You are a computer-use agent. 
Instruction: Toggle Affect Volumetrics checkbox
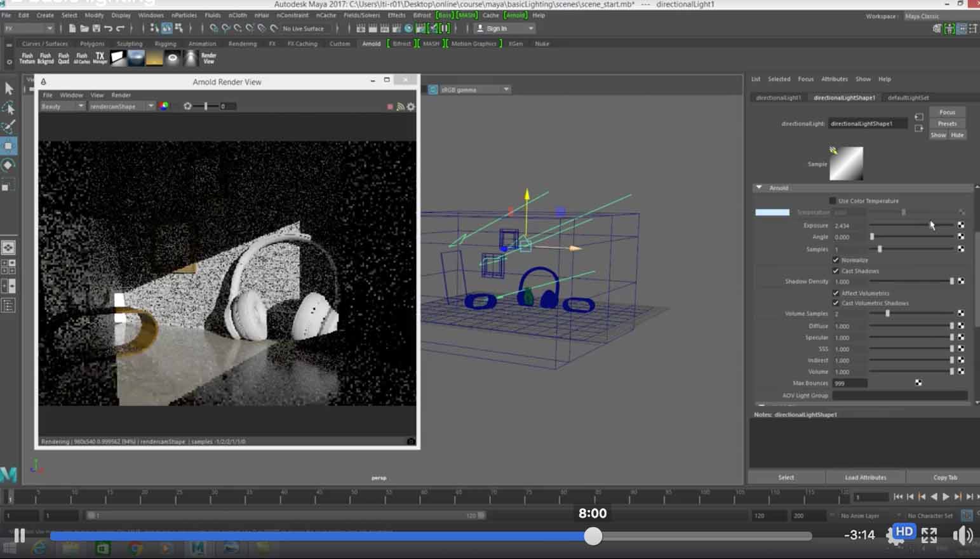(836, 293)
